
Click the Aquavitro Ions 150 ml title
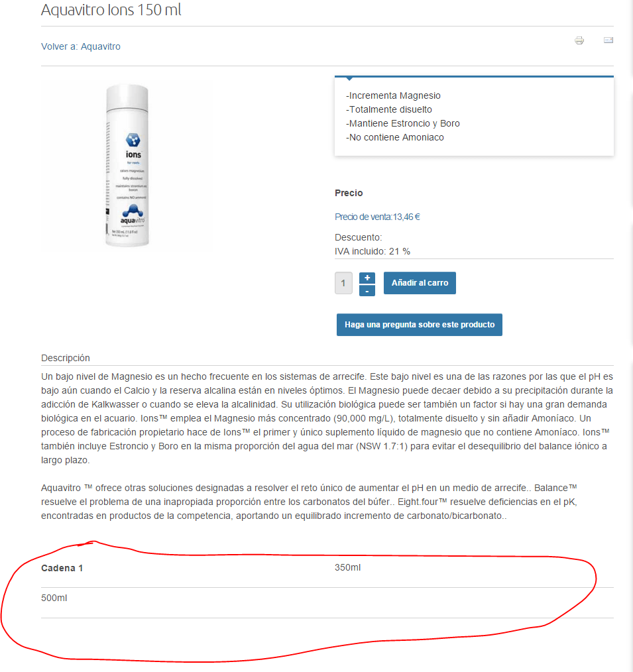(x=111, y=9)
